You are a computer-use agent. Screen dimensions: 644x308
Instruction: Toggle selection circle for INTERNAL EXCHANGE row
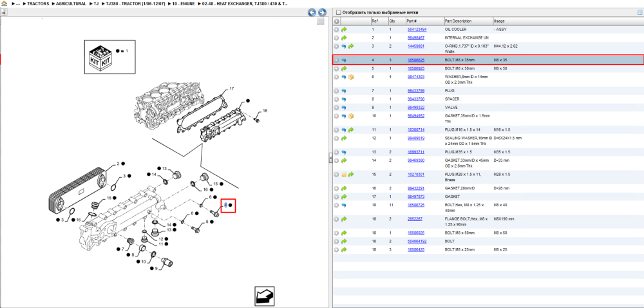[x=337, y=37]
